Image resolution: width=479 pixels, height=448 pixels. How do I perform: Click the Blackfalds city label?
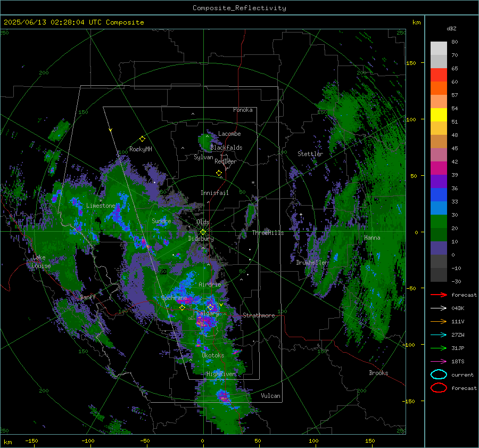click(x=226, y=148)
